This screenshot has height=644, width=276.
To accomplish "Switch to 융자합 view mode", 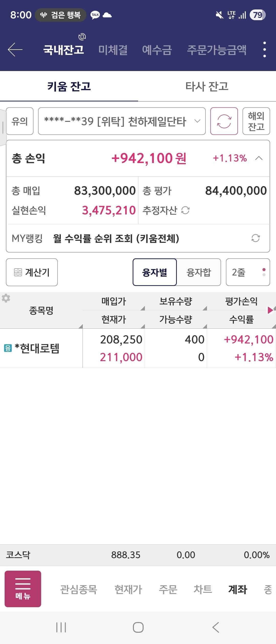I will [x=199, y=272].
